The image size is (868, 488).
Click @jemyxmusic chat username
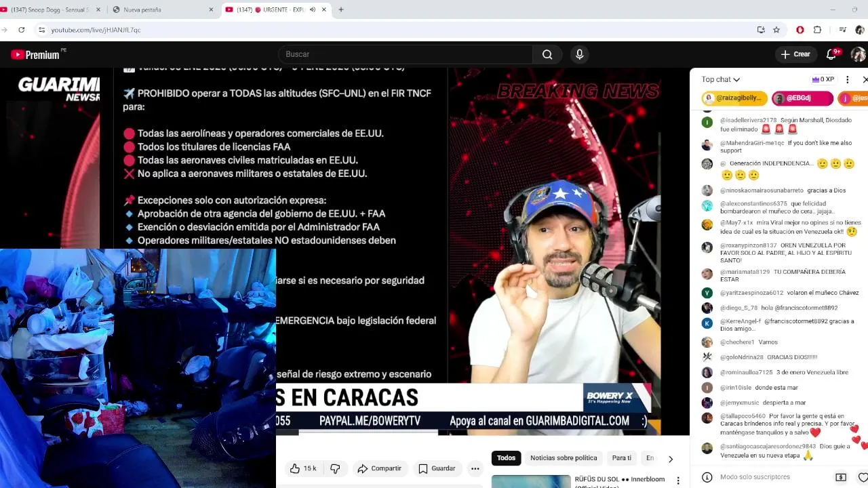[739, 403]
